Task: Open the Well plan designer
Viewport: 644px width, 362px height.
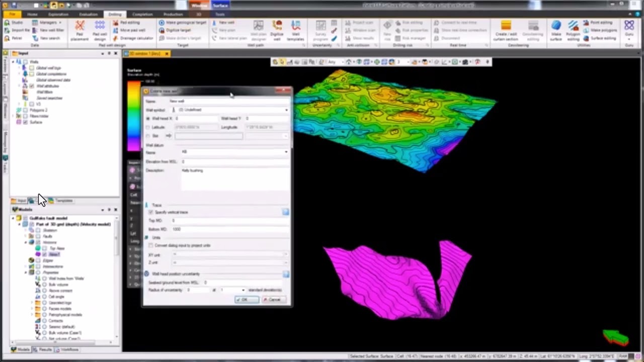Action: (258, 31)
